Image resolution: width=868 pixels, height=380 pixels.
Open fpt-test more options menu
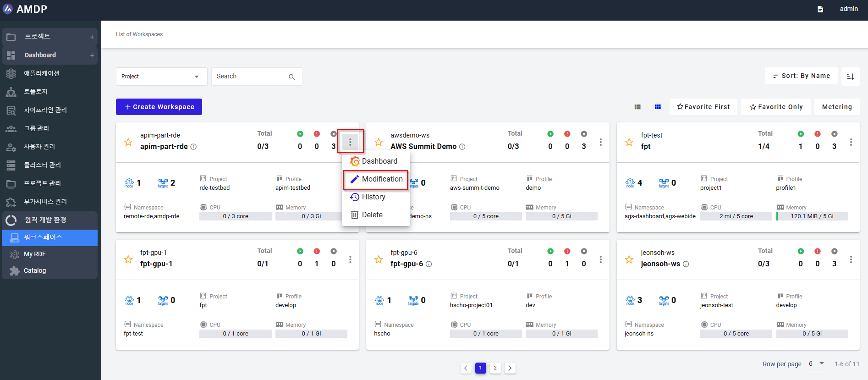click(851, 142)
